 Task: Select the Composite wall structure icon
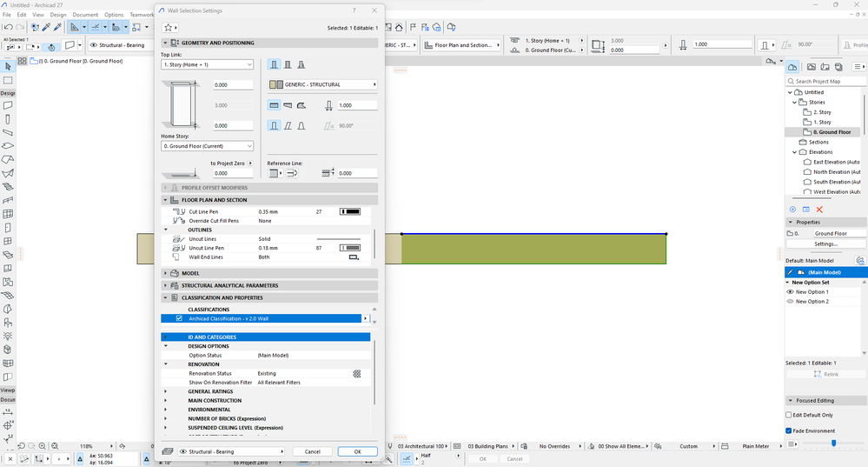[x=288, y=65]
